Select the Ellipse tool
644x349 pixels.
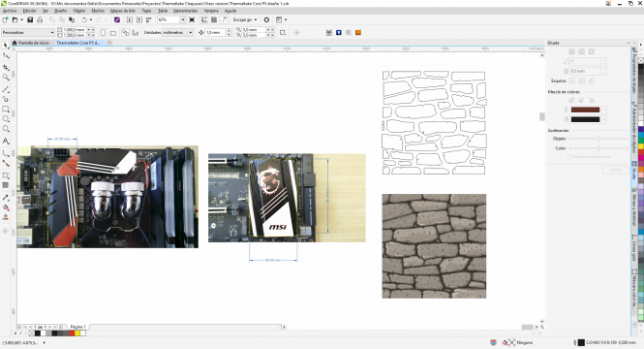click(x=6, y=119)
